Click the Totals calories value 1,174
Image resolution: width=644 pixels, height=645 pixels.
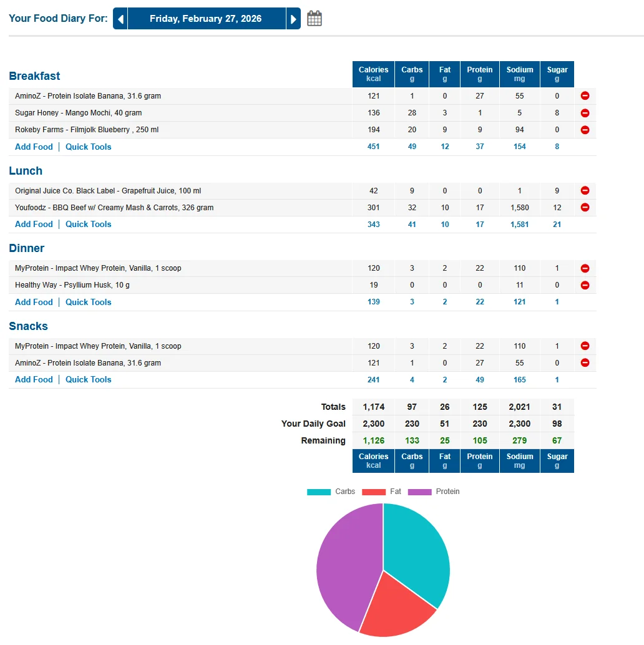pos(373,407)
